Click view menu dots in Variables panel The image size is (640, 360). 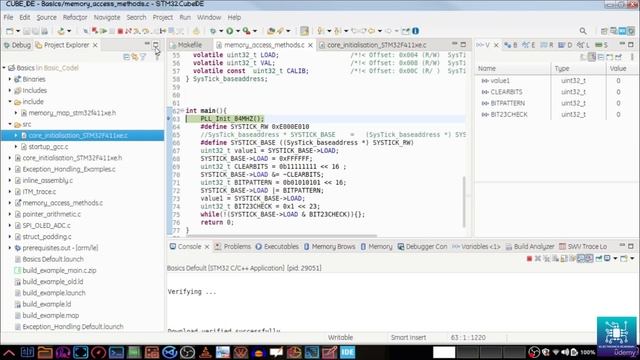[x=632, y=57]
